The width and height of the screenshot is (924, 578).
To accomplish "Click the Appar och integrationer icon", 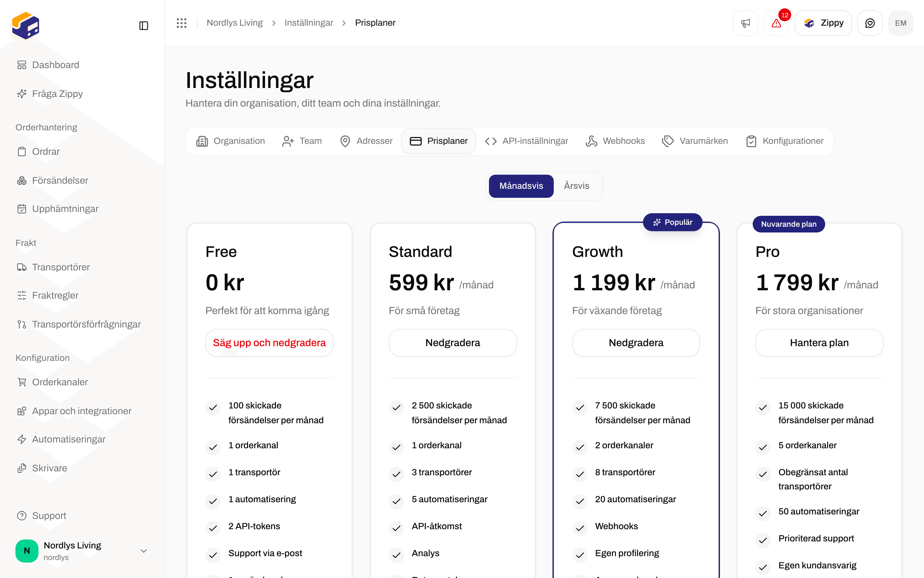I will pyautogui.click(x=22, y=411).
